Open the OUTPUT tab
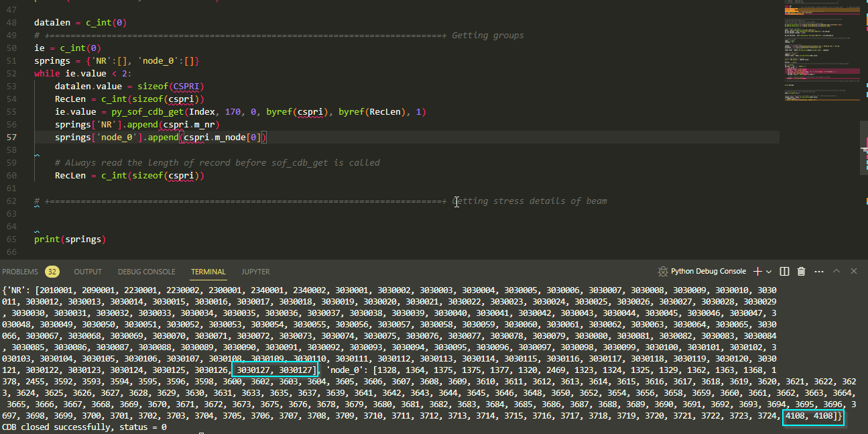868x434 pixels. pyautogui.click(x=88, y=272)
